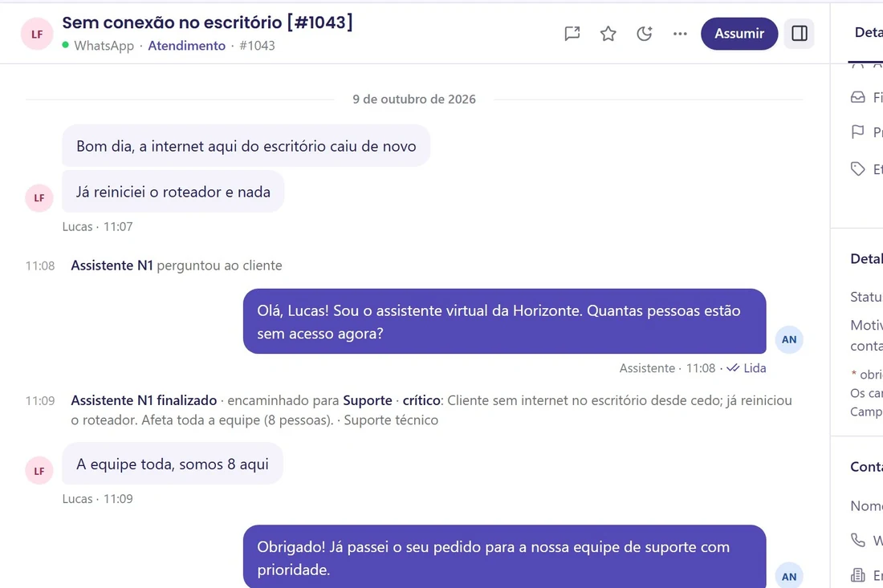The height and width of the screenshot is (588, 883).
Task: Click the ticket number '#1043' under the title
Action: pos(257,46)
